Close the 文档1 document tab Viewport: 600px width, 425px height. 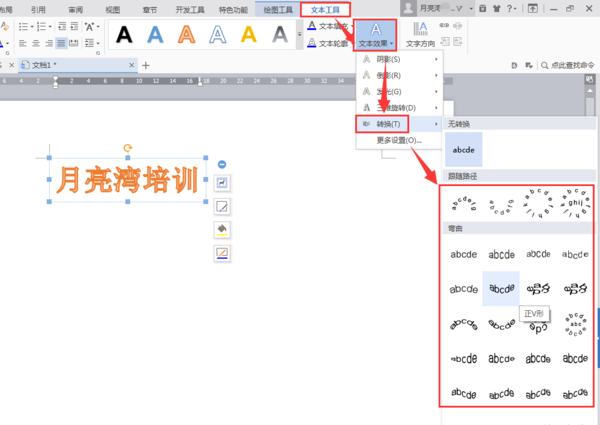coord(131,65)
